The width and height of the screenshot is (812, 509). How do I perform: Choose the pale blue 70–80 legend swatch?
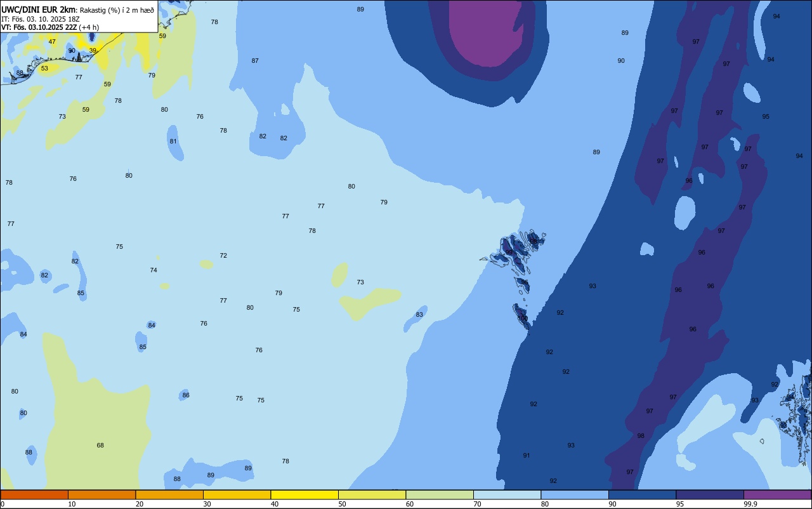tap(507, 494)
